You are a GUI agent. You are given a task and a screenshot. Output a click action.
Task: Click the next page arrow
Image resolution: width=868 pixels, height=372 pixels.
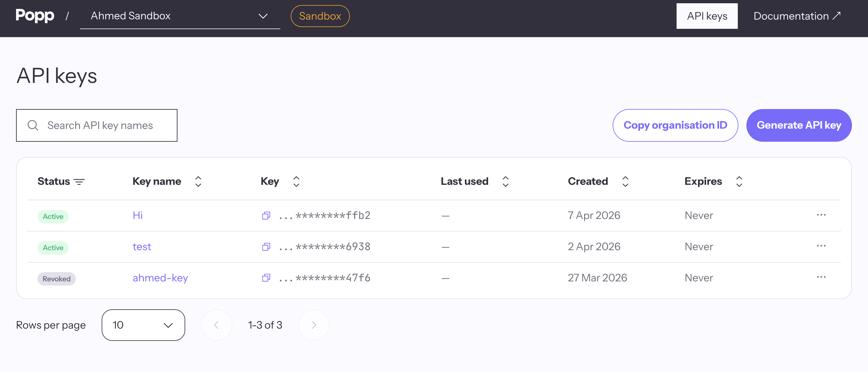[313, 325]
